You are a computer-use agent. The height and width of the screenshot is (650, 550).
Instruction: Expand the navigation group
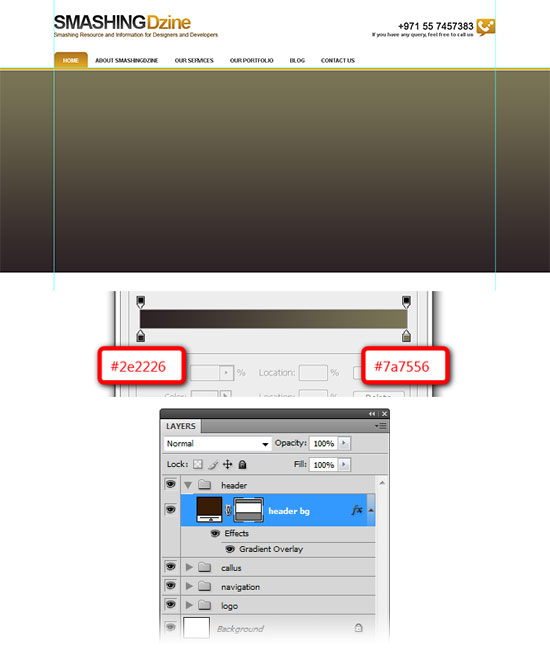coord(189,586)
